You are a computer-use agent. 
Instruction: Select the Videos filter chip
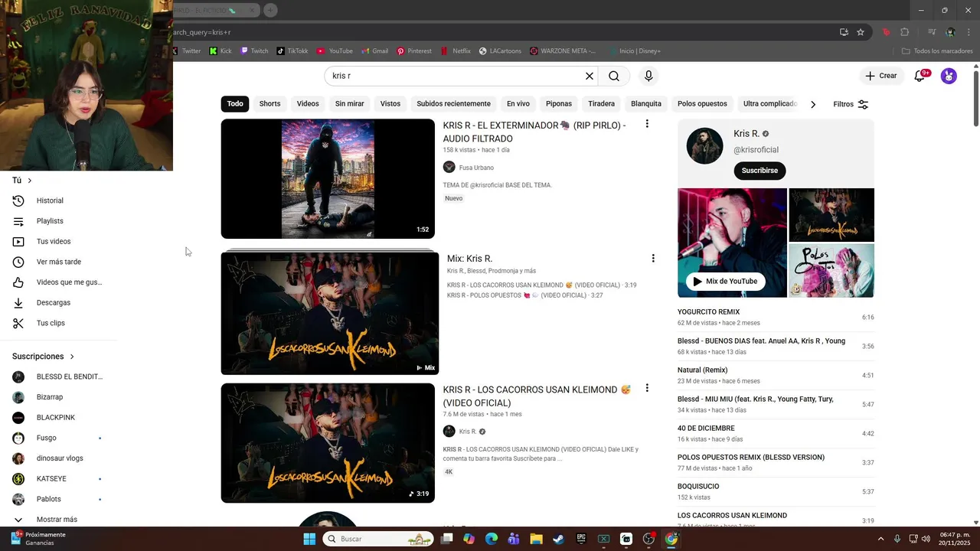[x=308, y=104]
